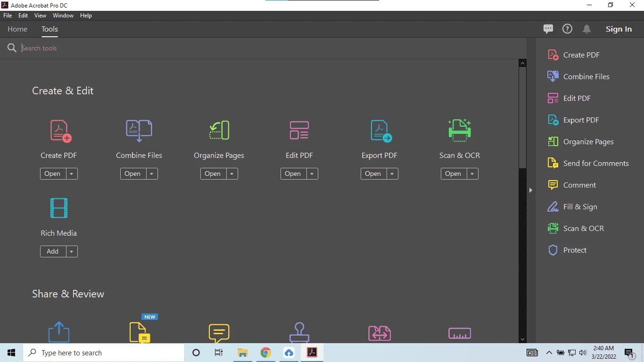Select Edit PDF in the right sidebar
Image resolution: width=644 pixels, height=362 pixels.
(569, 99)
